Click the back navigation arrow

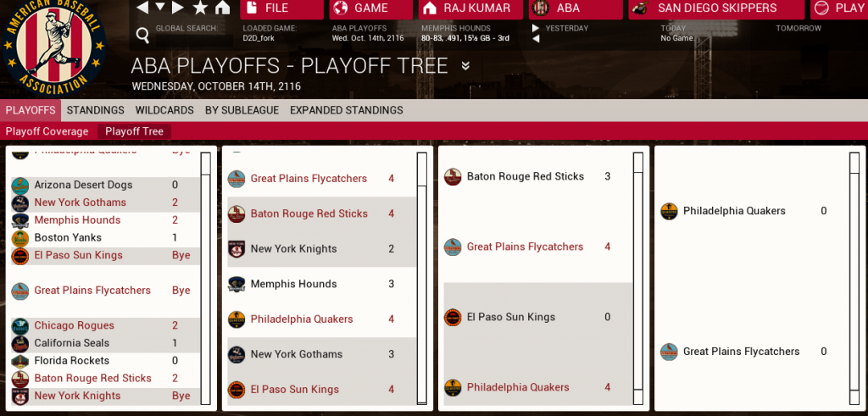(142, 8)
